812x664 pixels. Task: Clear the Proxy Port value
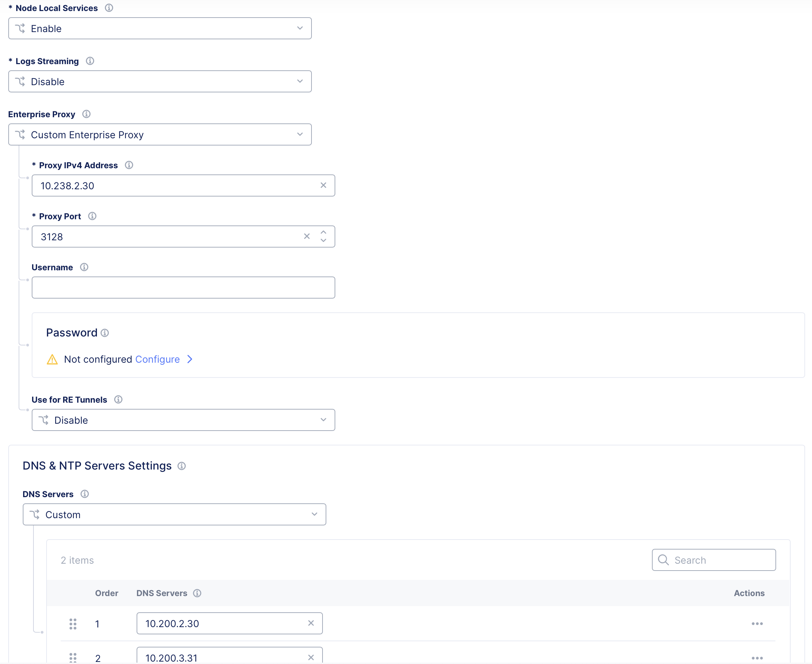click(307, 237)
